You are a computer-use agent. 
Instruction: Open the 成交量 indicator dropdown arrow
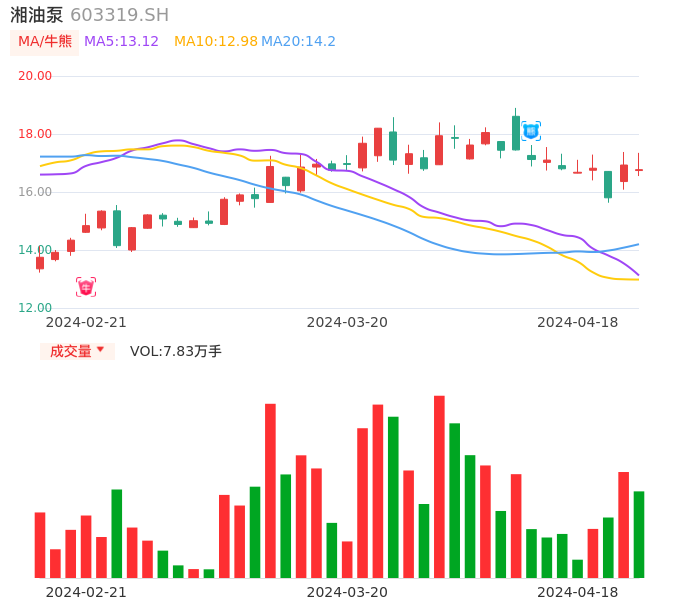[100, 350]
